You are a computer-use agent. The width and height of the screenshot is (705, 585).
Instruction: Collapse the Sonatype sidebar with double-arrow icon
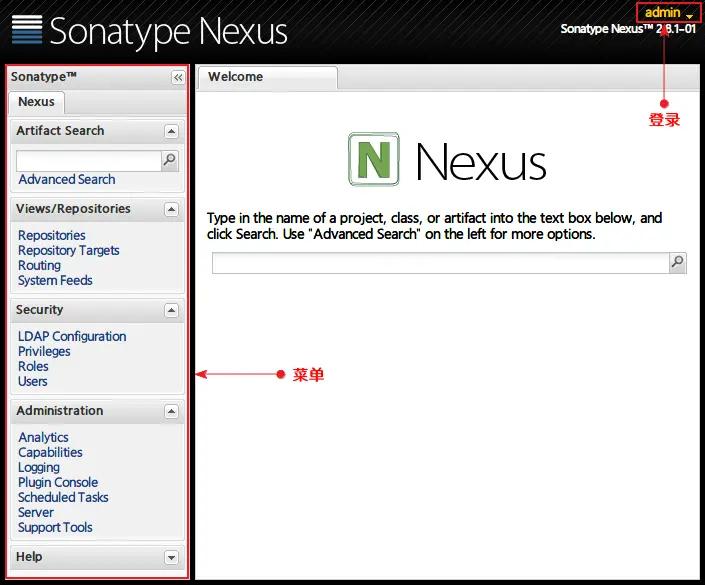coord(178,77)
